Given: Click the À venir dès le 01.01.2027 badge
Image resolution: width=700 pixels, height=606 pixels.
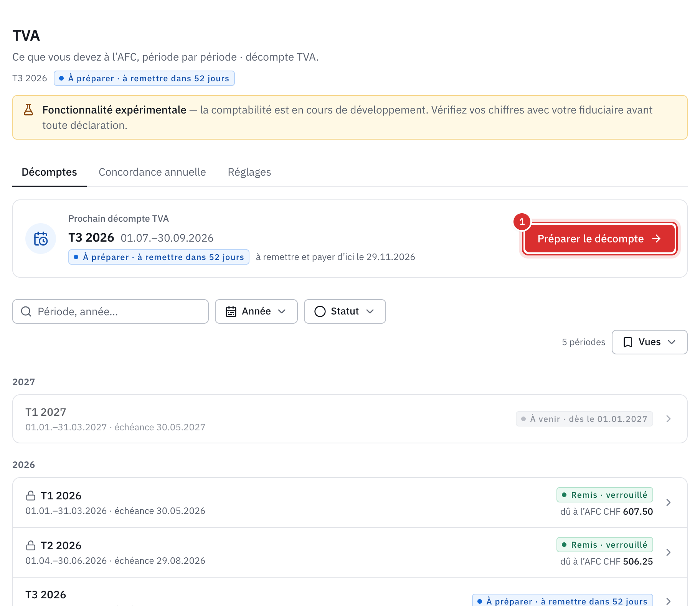Looking at the screenshot, I should [x=584, y=419].
